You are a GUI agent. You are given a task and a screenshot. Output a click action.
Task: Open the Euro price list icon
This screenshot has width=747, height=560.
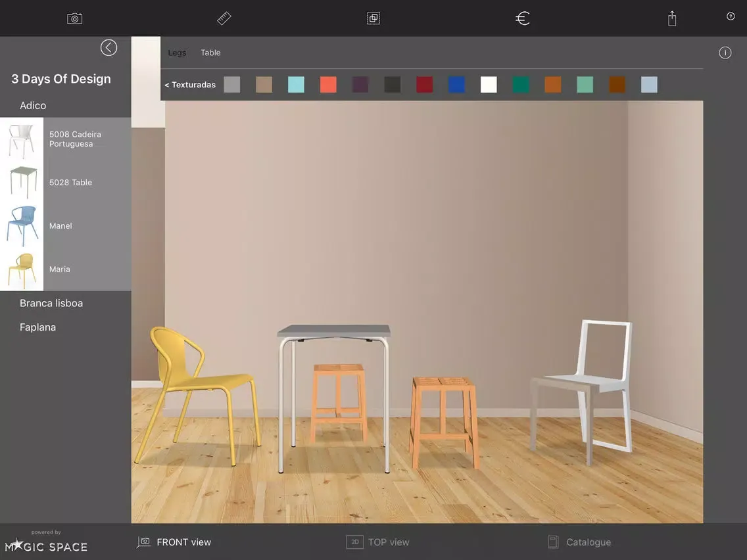click(523, 18)
